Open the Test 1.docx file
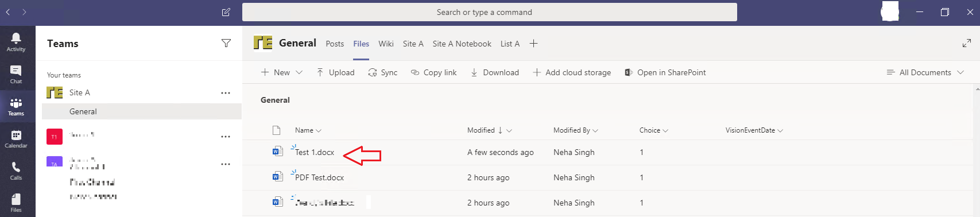This screenshot has height=217, width=980. 315,152
